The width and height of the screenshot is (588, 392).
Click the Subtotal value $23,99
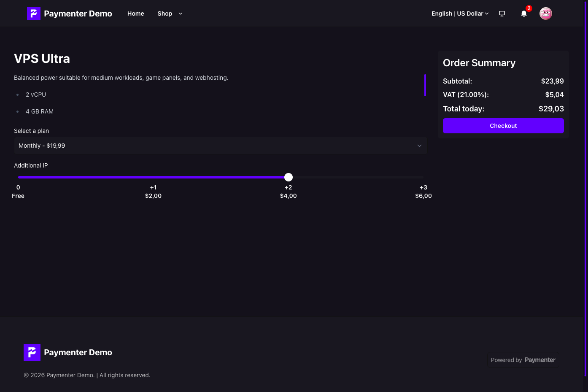(553, 81)
